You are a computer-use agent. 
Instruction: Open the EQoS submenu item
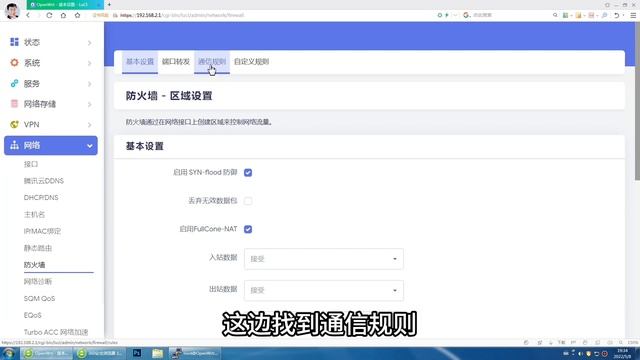point(33,315)
